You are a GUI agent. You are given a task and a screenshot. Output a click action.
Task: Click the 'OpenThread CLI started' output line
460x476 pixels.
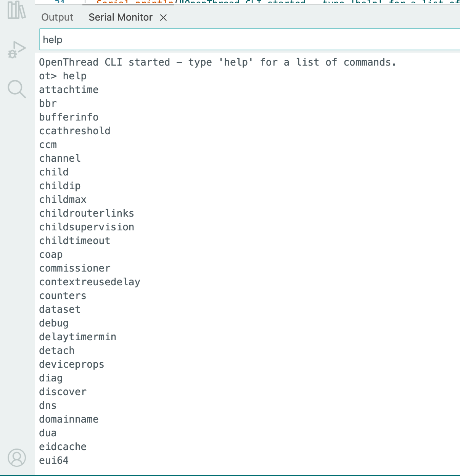pos(217,62)
